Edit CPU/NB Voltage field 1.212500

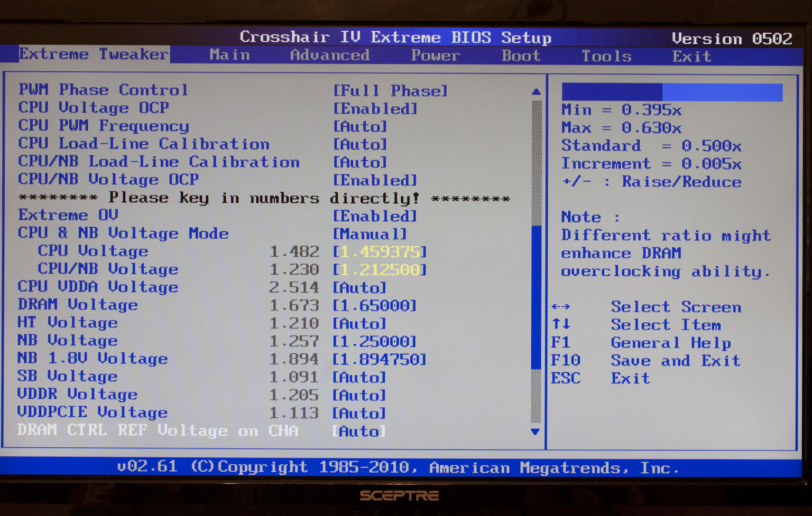click(380, 270)
